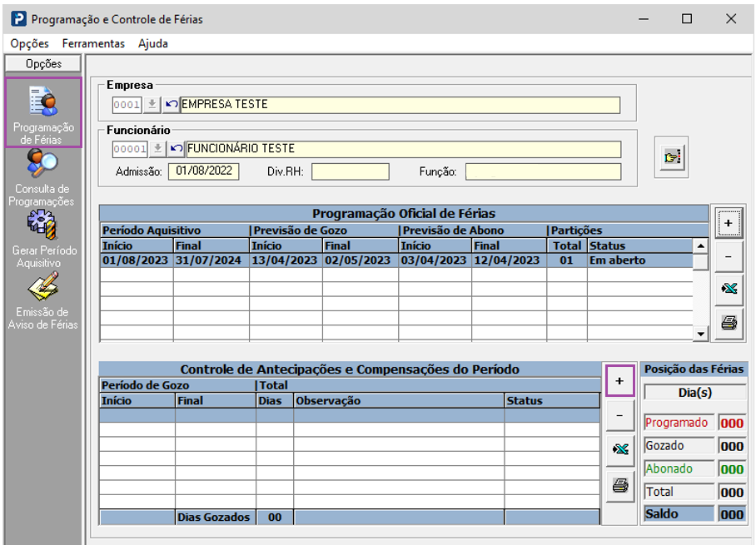
Task: Print the Antecipações e Compensações table
Action: [620, 485]
